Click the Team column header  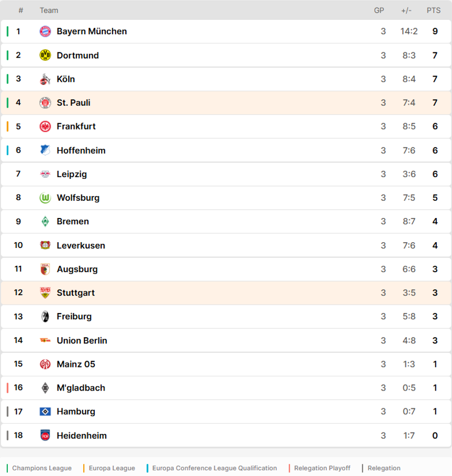point(49,10)
